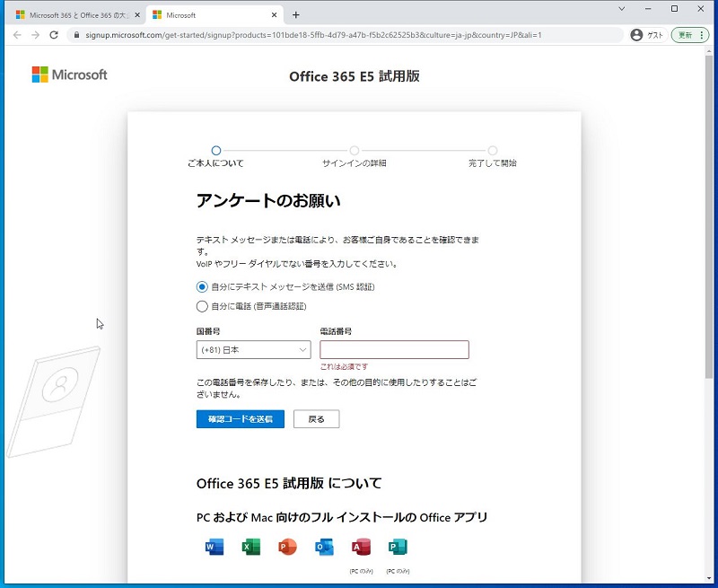Select the active Microsoft tab
The height and width of the screenshot is (588, 718).
(215, 15)
